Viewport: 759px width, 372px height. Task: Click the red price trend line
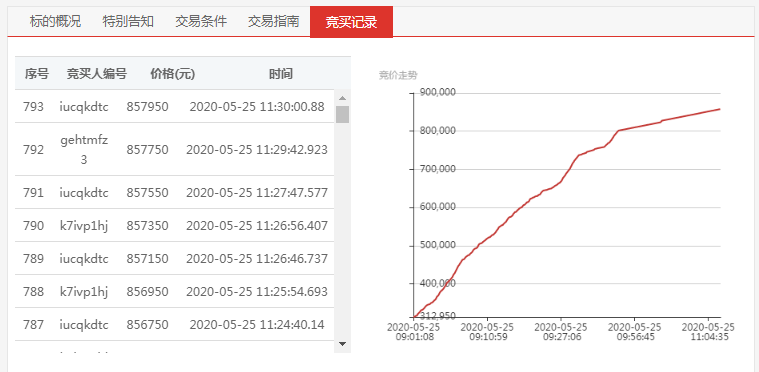coord(567,213)
